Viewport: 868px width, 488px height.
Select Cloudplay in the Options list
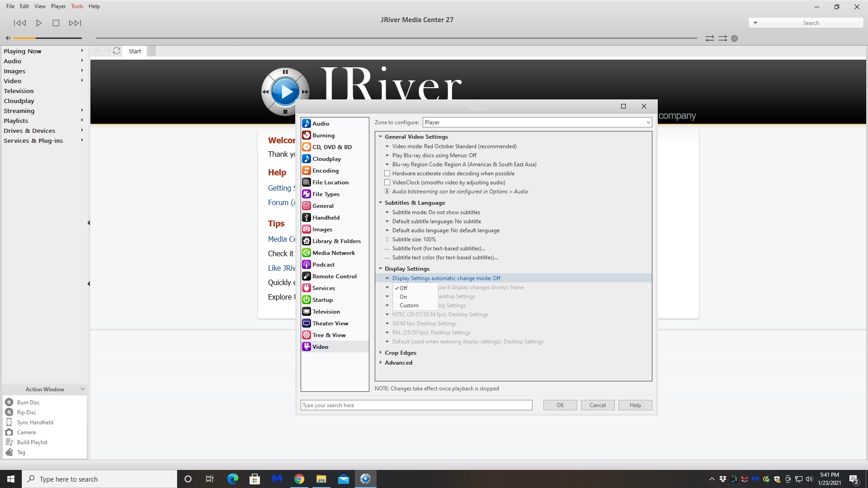click(x=335, y=159)
